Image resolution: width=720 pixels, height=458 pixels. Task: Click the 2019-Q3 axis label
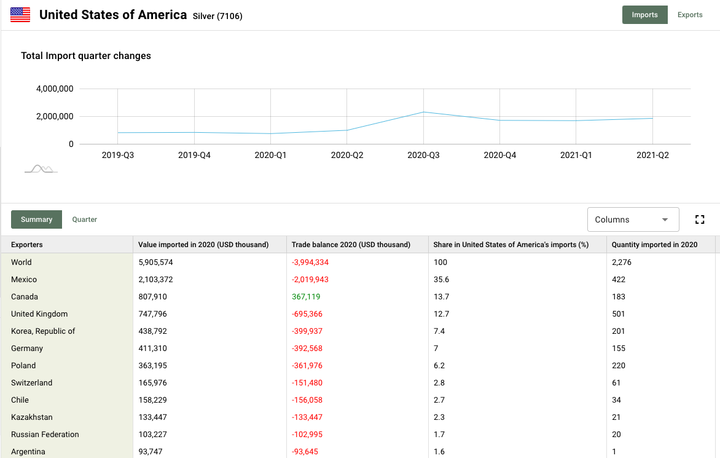(118, 155)
